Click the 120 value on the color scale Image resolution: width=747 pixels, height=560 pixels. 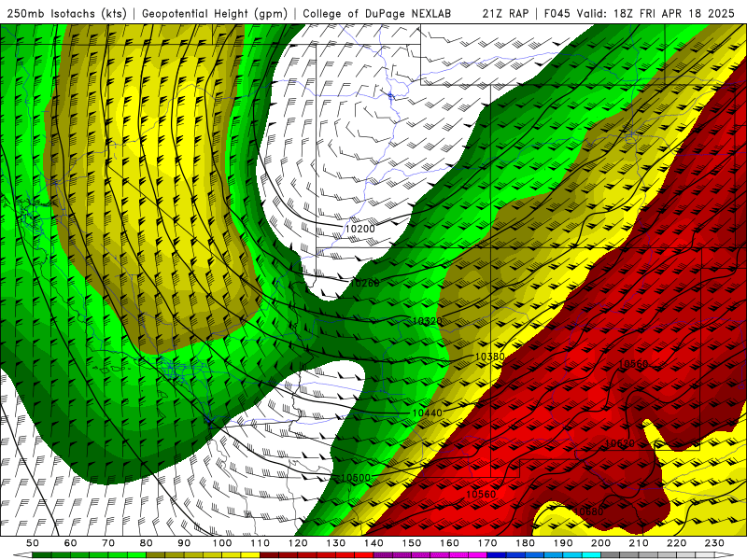(298, 543)
